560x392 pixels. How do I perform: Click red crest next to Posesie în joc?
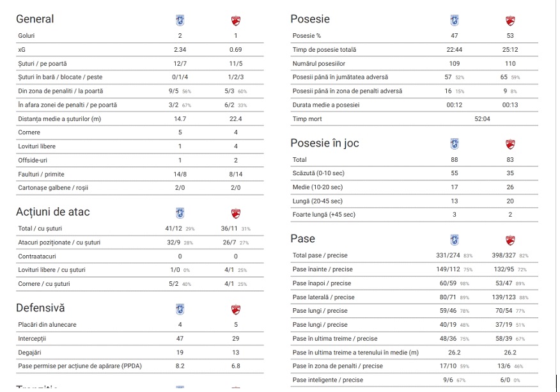510,145
